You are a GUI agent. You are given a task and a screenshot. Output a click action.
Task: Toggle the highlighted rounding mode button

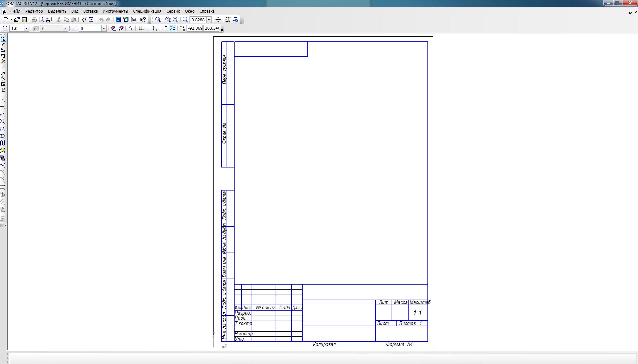[x=173, y=28]
